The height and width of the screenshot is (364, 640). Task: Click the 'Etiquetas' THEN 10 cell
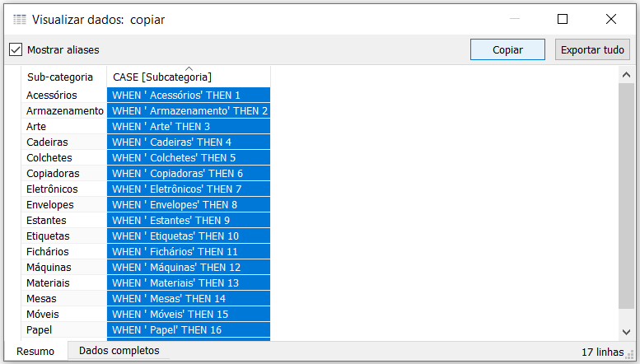tap(189, 236)
